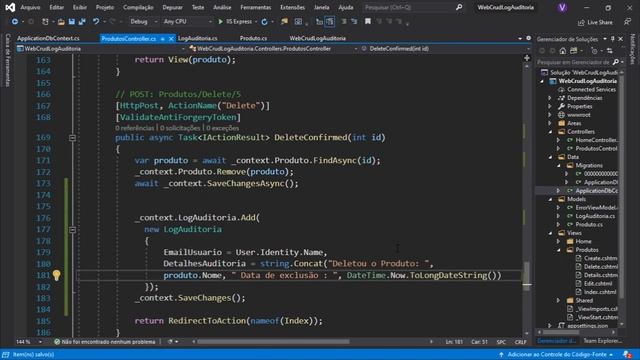
Task: Expand the Dependências node
Action: click(550, 98)
